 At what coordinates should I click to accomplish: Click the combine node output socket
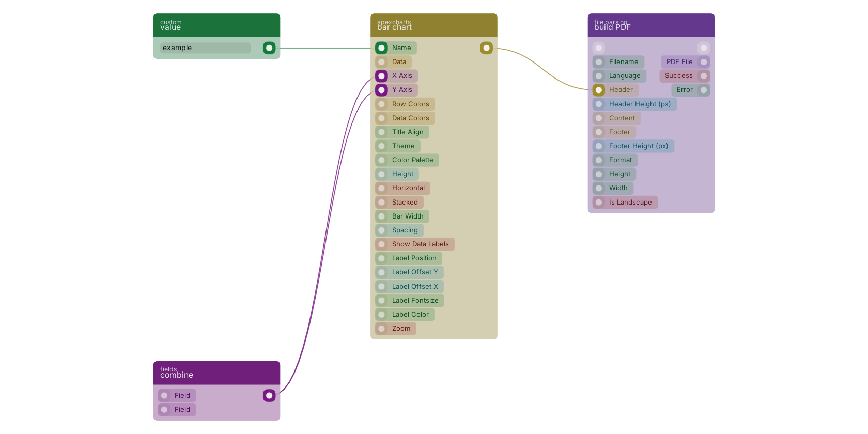click(x=269, y=396)
